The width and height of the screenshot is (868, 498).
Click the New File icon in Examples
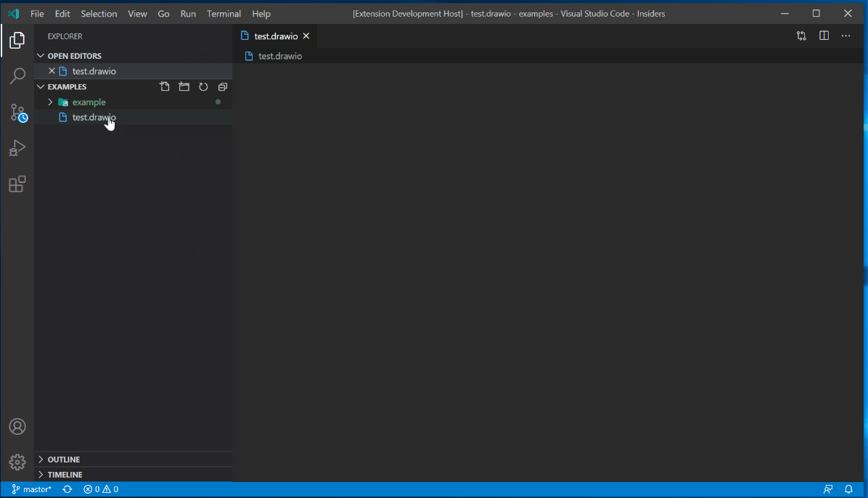pos(165,86)
